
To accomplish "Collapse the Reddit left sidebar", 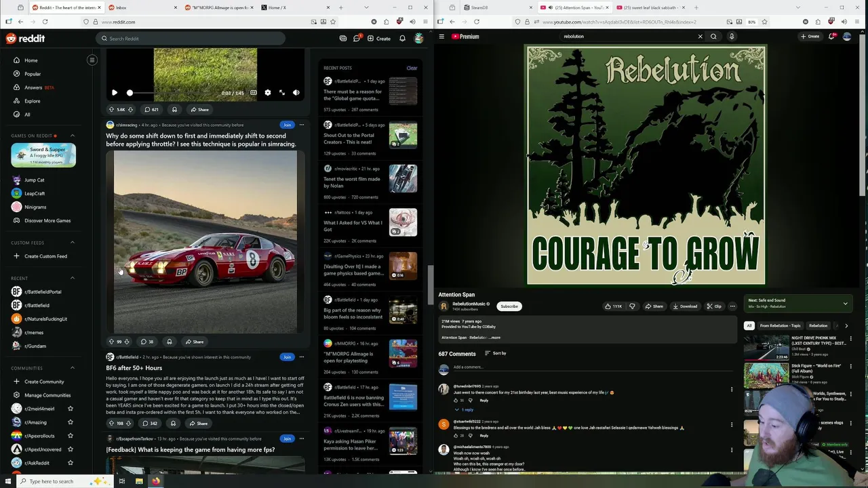I will pos(92,60).
